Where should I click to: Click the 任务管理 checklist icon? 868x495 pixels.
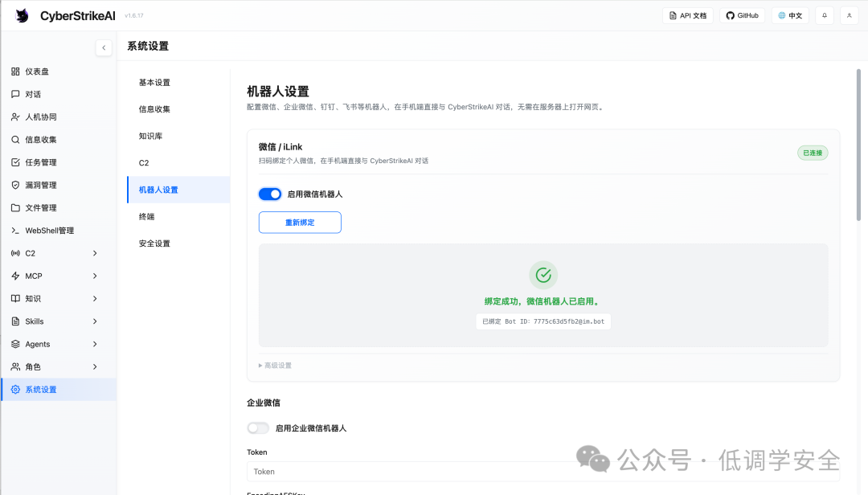(x=15, y=162)
